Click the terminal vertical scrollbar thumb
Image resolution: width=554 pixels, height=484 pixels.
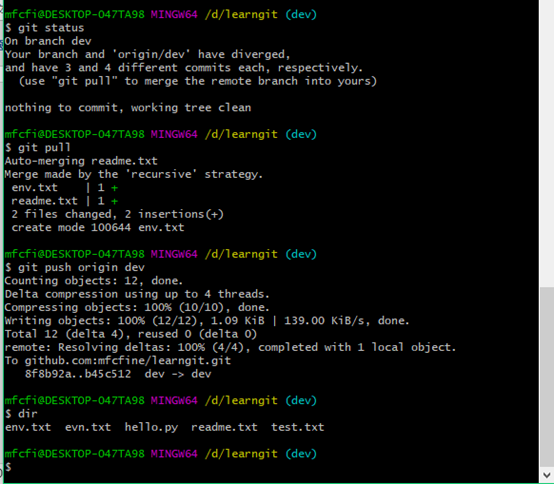point(547,377)
